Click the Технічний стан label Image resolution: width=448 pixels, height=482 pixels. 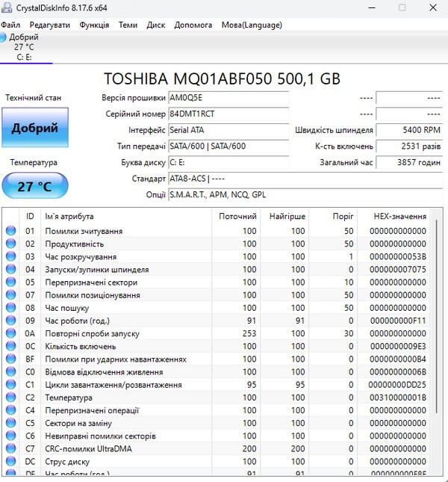(x=33, y=98)
